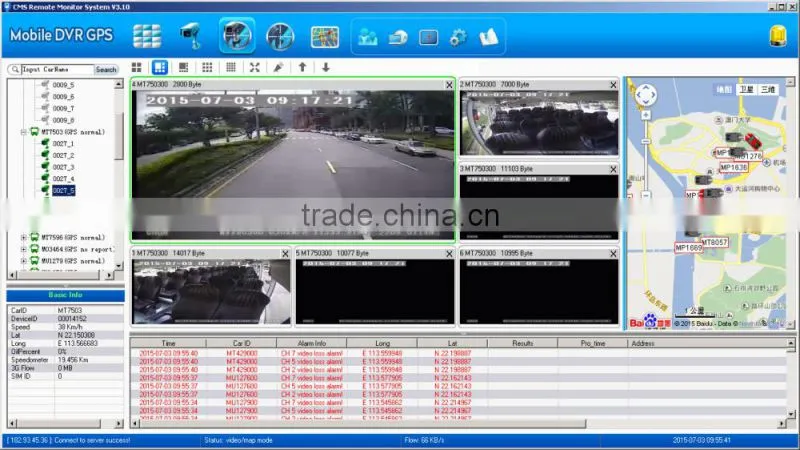Close video window 3 MT750300 11103 Byte
800x450 pixels.
tap(613, 169)
